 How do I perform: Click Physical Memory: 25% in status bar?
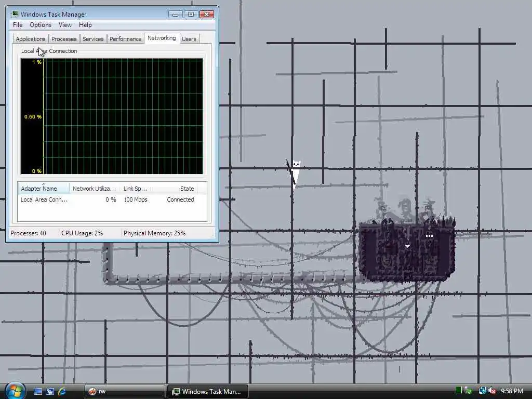[x=154, y=233]
